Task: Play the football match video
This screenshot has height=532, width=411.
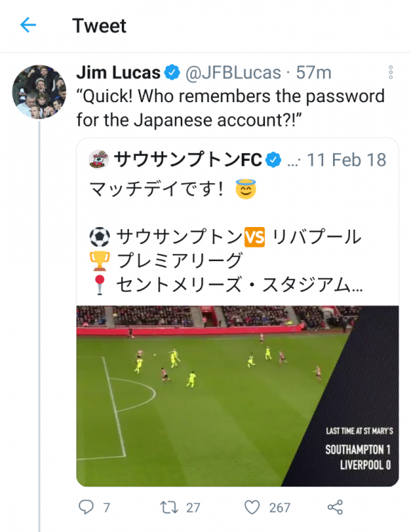Action: (x=237, y=396)
